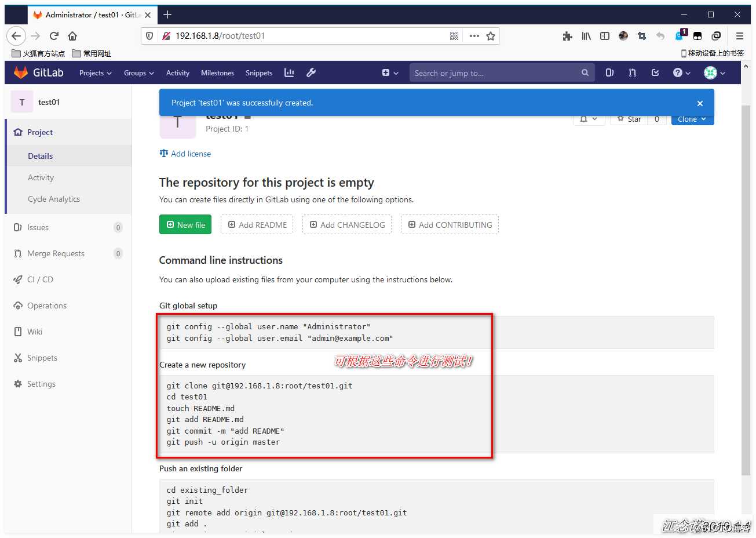Screen dimensions: 756x538
Task: Open Milestones in the top navbar
Action: [x=217, y=73]
